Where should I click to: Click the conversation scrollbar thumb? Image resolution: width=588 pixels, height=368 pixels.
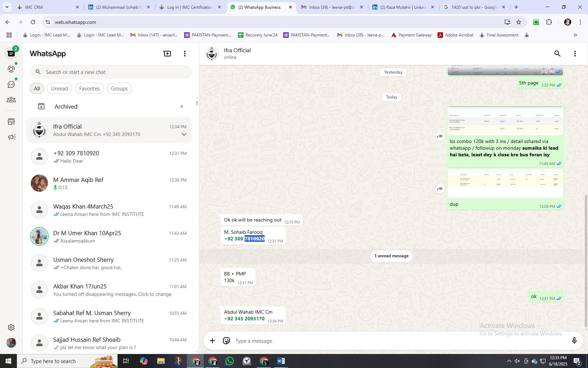point(586,261)
